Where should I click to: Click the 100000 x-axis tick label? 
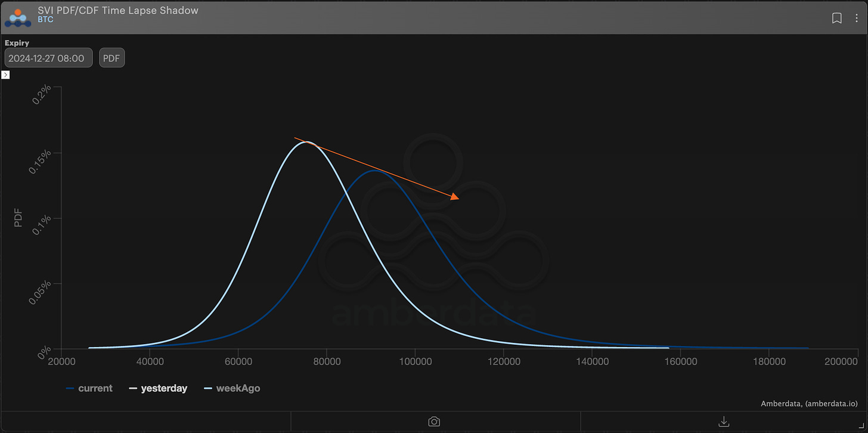point(415,361)
